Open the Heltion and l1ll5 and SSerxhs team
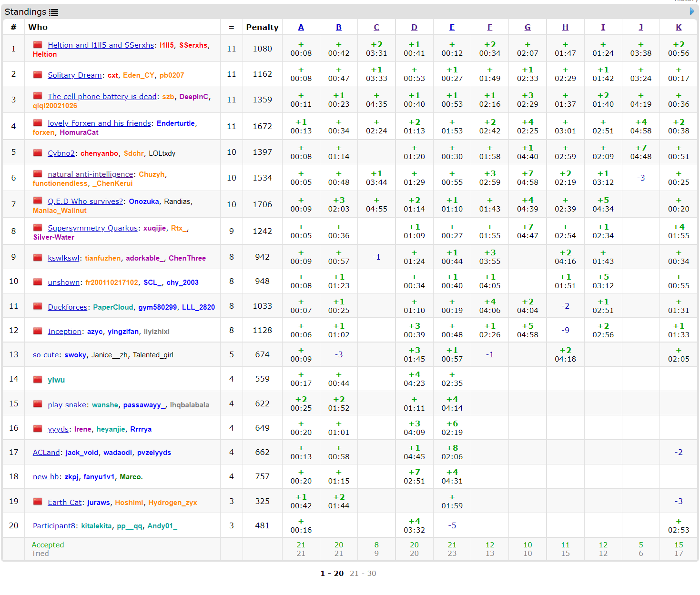The image size is (700, 595). point(101,45)
